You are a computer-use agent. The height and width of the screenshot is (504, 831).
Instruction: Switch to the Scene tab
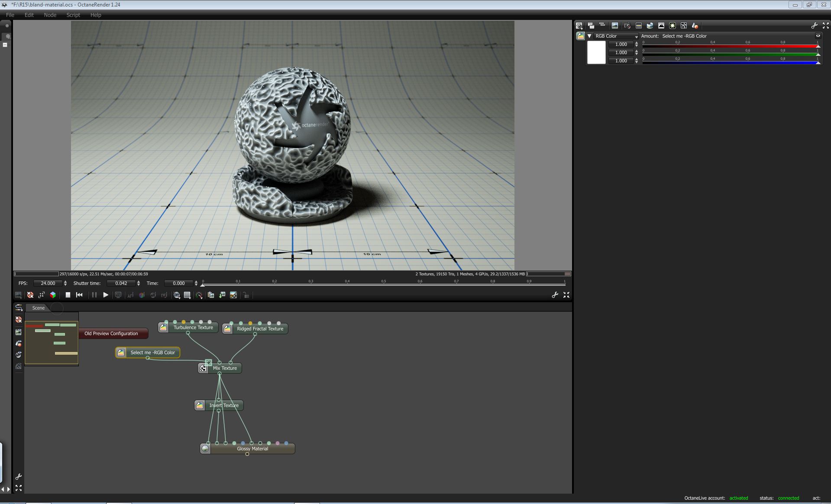pos(38,308)
